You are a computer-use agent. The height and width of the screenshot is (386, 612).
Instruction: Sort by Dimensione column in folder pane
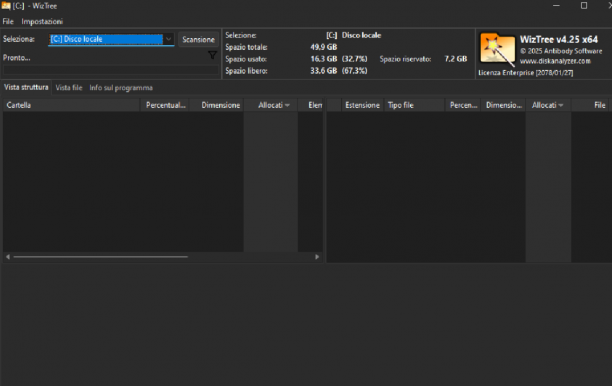point(217,105)
